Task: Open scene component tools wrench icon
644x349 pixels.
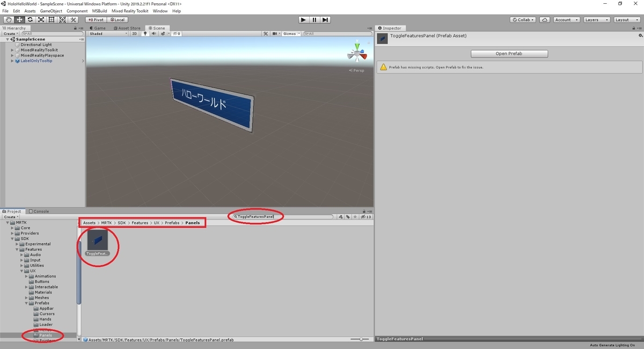Action: coord(265,33)
